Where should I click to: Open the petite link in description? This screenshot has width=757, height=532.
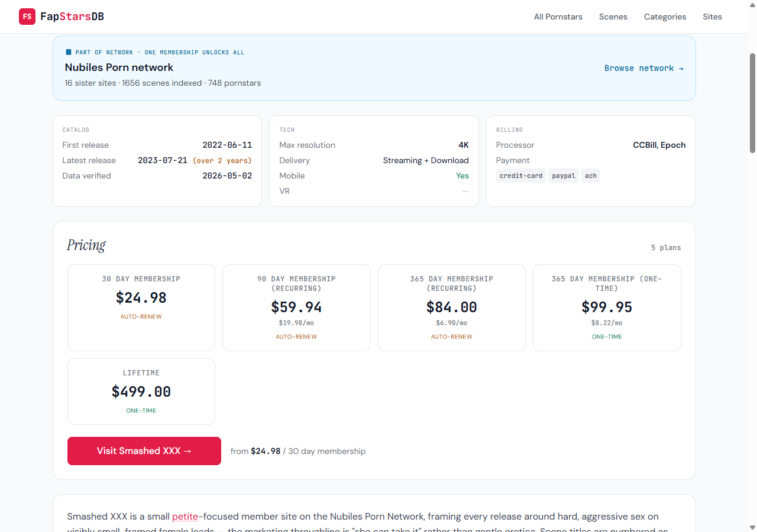[x=185, y=517]
